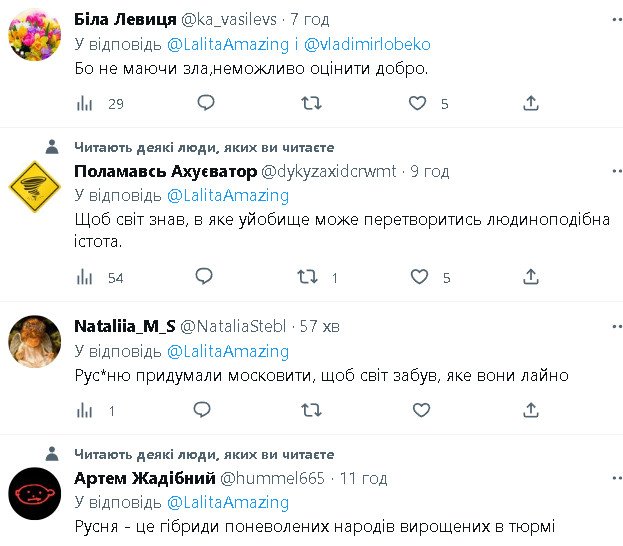Like the tweet by Поламавсь Ахуєватор
Viewport: 623px width, 546px height.
[x=419, y=277]
